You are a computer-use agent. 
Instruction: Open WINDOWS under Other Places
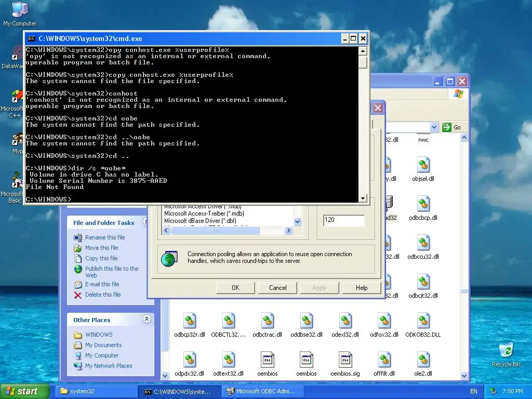click(x=99, y=335)
